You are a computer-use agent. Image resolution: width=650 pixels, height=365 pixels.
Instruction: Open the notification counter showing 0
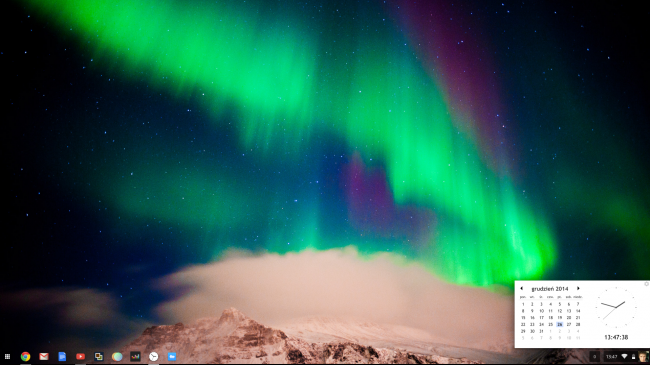tap(594, 357)
